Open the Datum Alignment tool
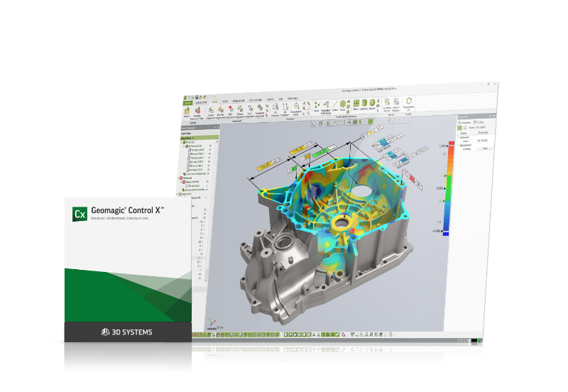The width and height of the screenshot is (568, 392). point(240,111)
